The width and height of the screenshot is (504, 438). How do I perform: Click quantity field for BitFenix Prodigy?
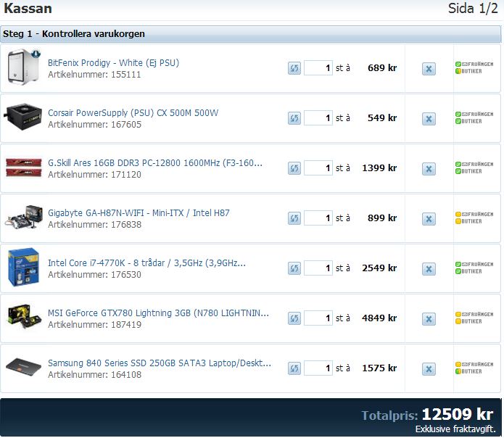(318, 68)
